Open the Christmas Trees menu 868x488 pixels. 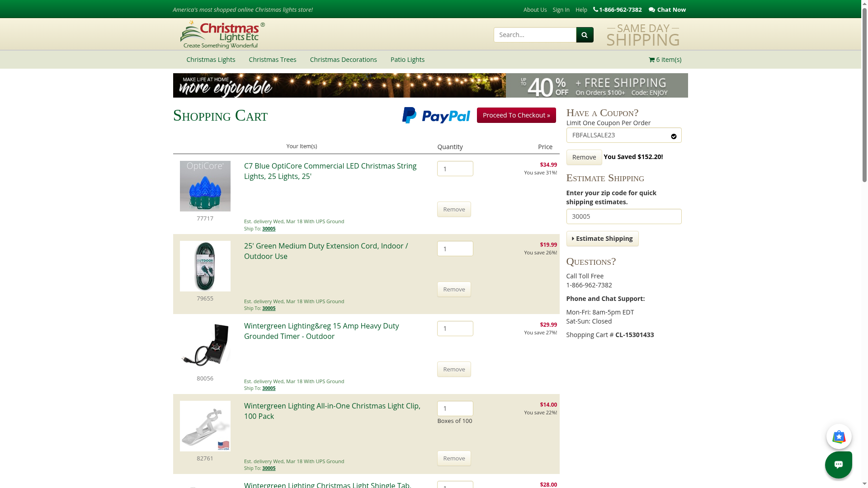[272, 60]
